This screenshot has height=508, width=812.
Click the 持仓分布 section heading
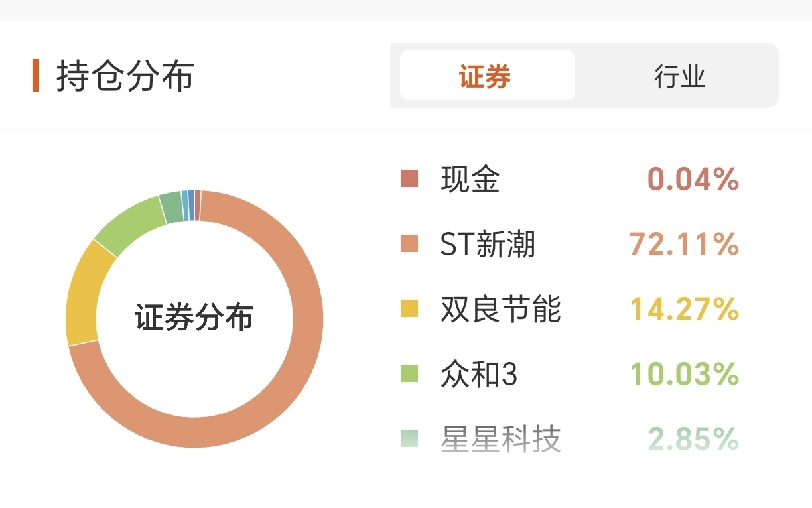(125, 76)
